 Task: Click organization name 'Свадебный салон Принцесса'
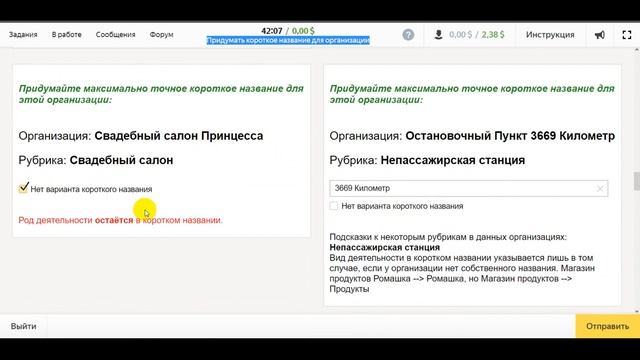(179, 136)
